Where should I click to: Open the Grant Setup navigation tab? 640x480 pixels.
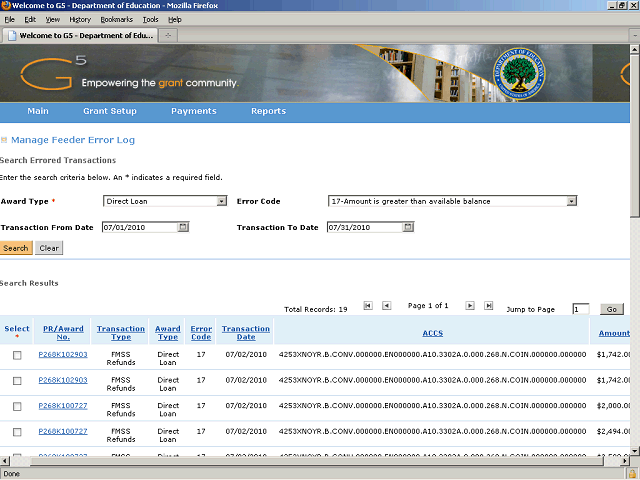[110, 111]
